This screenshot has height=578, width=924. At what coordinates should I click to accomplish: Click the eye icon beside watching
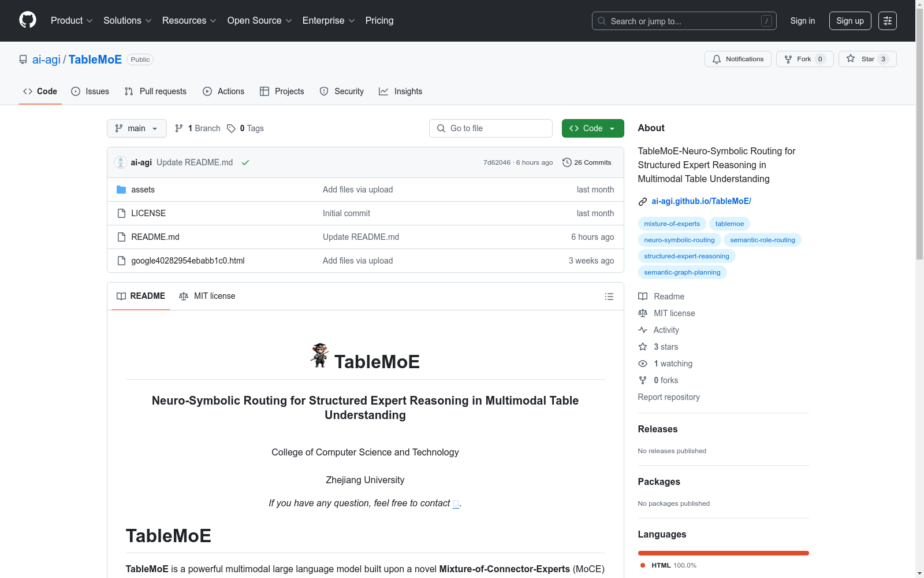point(643,364)
